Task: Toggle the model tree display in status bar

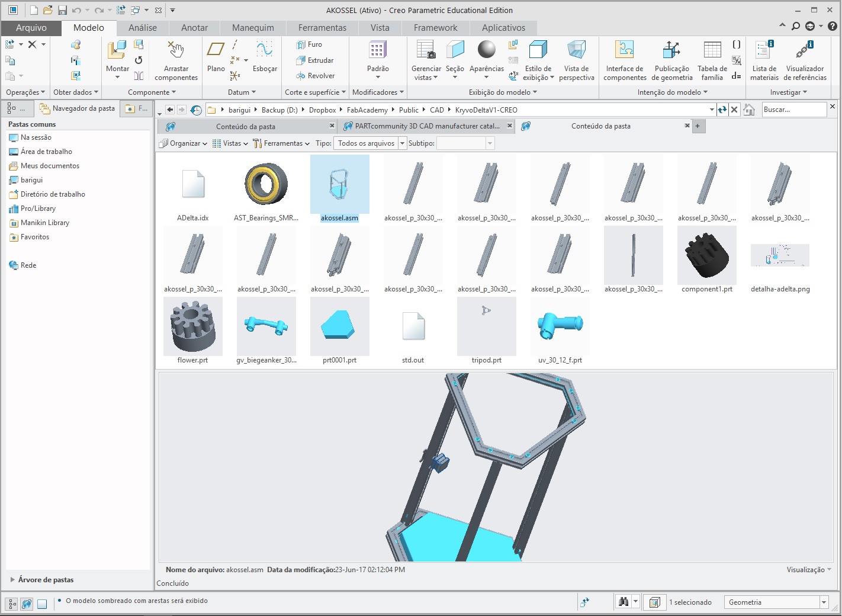Action: (12, 604)
